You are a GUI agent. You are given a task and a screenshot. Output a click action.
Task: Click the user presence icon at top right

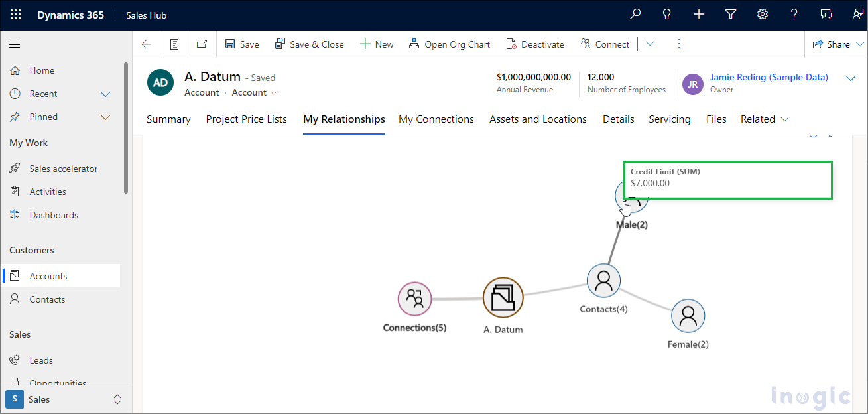coord(858,14)
